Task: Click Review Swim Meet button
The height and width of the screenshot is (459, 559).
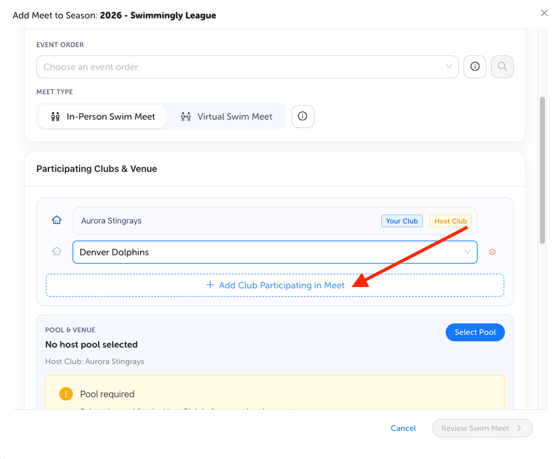Action: (x=482, y=428)
